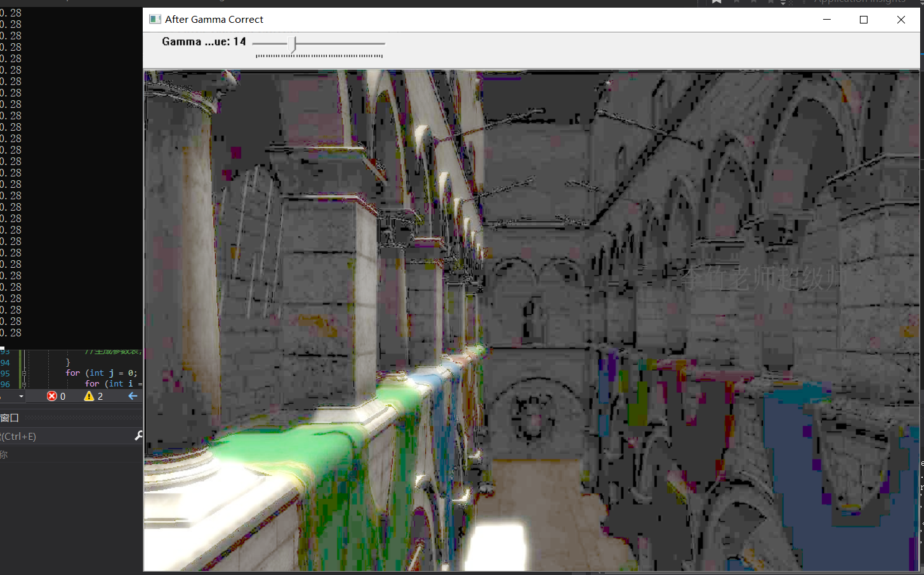Click the rendered gamma-corrected image
Screen dimensions: 924x575
click(x=531, y=321)
